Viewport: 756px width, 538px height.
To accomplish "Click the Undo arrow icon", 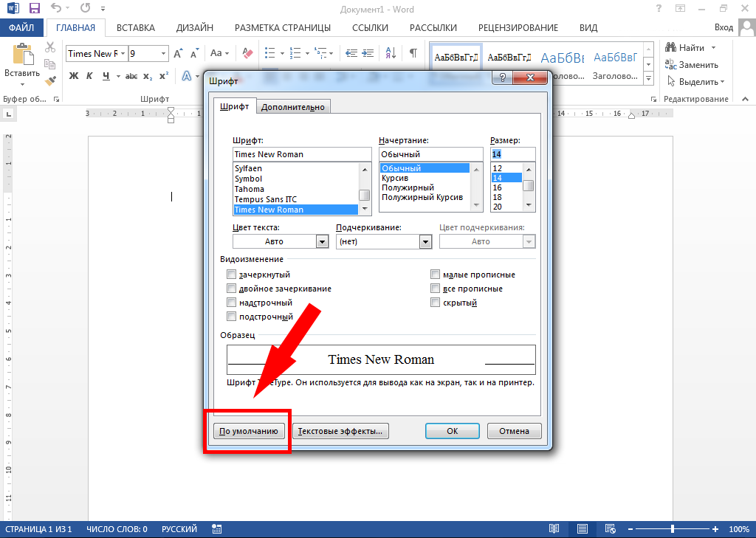I will tap(56, 9).
